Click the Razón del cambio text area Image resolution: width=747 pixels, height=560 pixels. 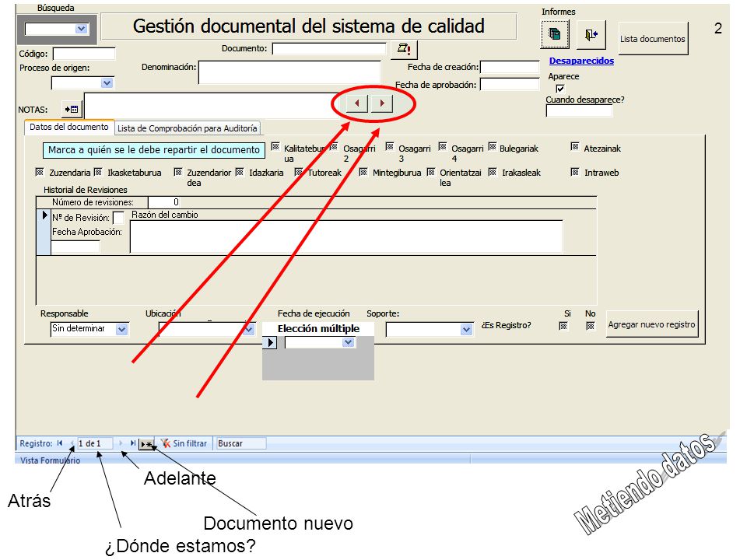[346, 236]
